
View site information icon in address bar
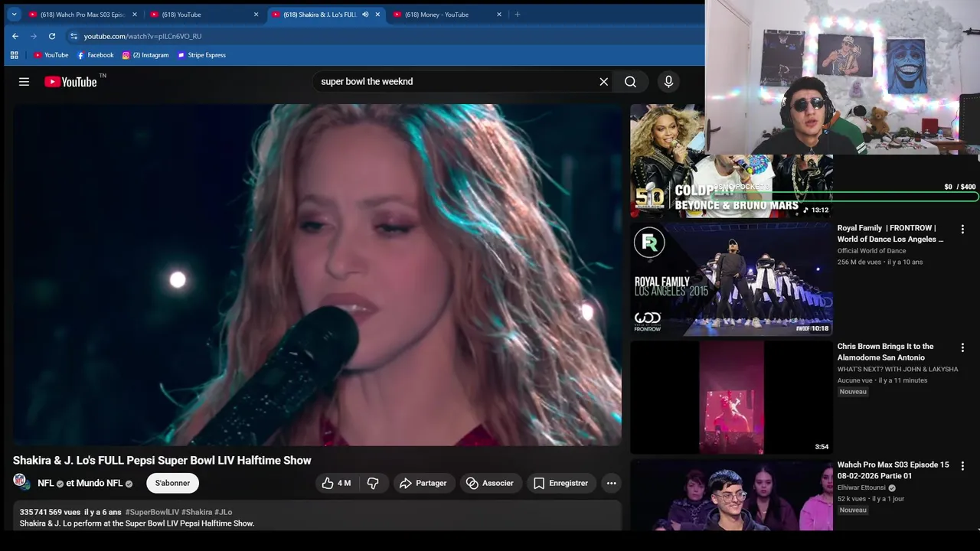pyautogui.click(x=73, y=36)
